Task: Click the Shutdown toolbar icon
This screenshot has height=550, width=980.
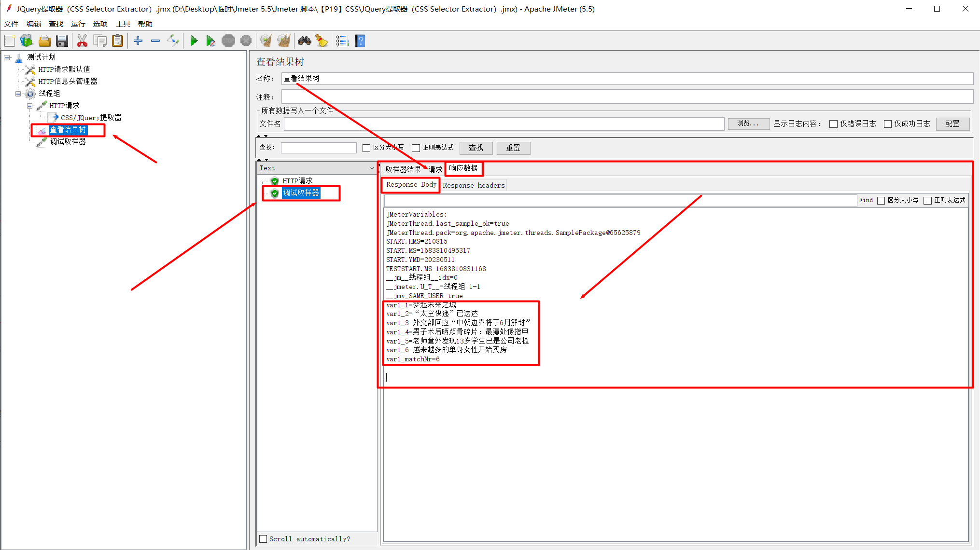Action: [246, 41]
